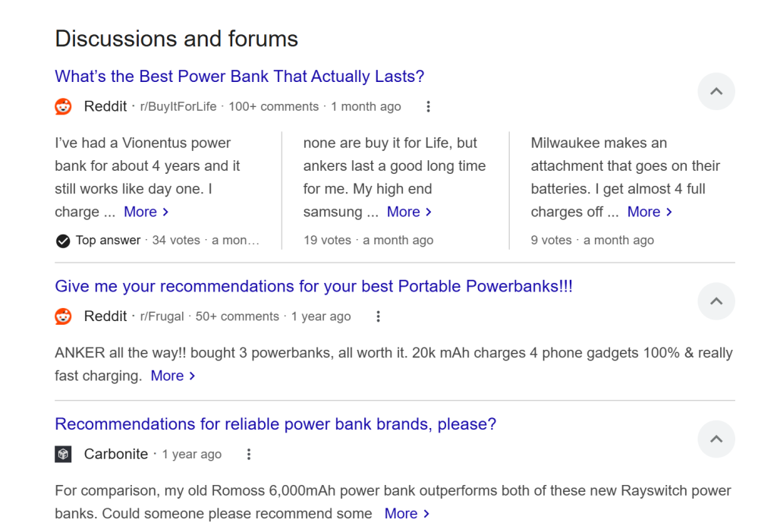777x532 pixels.
Task: Click the Reddit source name for r/BuyItForLife
Action: click(x=105, y=107)
